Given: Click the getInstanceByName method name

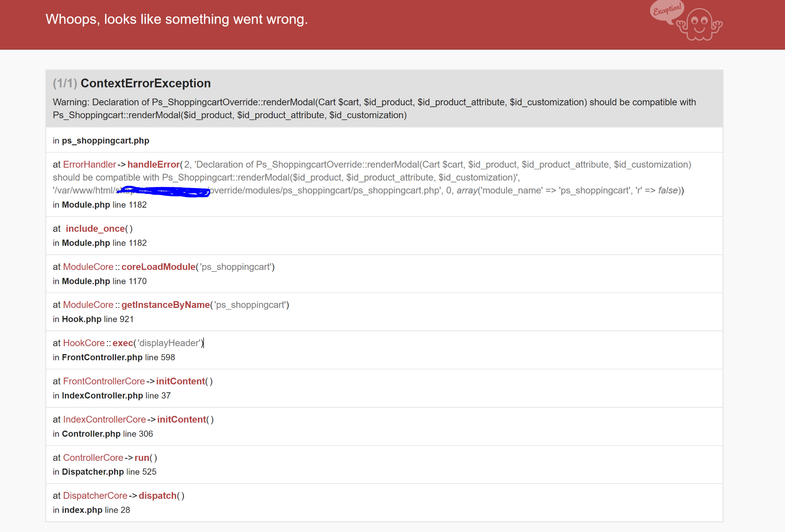Looking at the screenshot, I should (165, 305).
